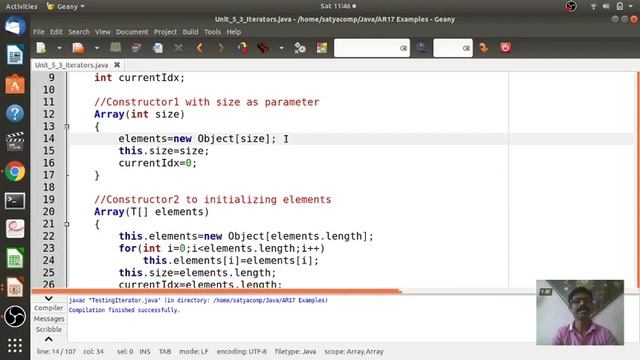This screenshot has height=360, width=640.
Task: Open the Edit menu
Action: tap(56, 32)
